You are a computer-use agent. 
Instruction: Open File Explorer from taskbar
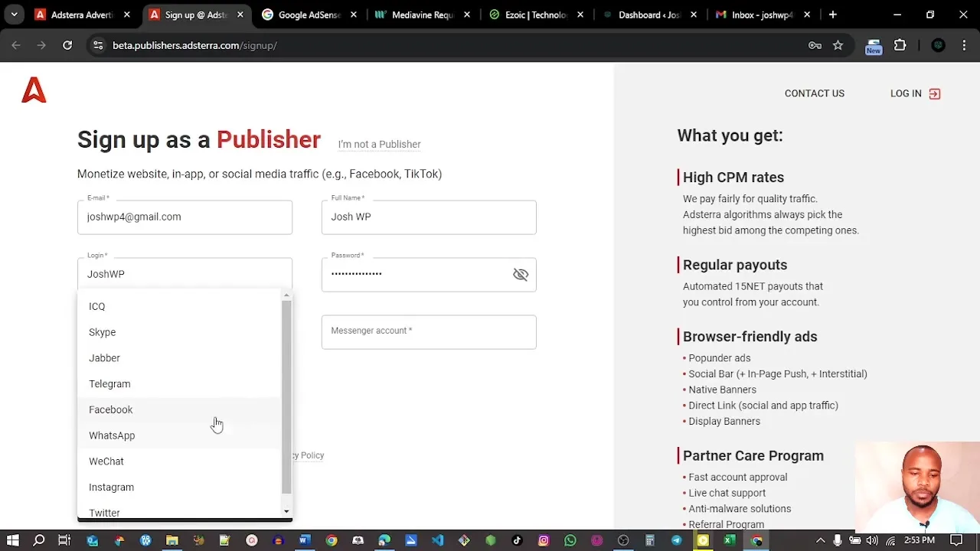(172, 541)
